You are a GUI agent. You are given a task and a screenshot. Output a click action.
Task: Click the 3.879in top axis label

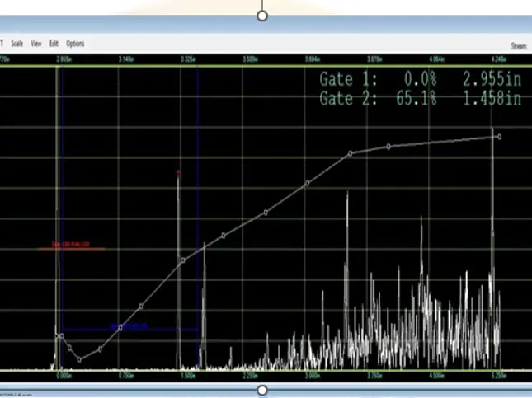(x=374, y=59)
